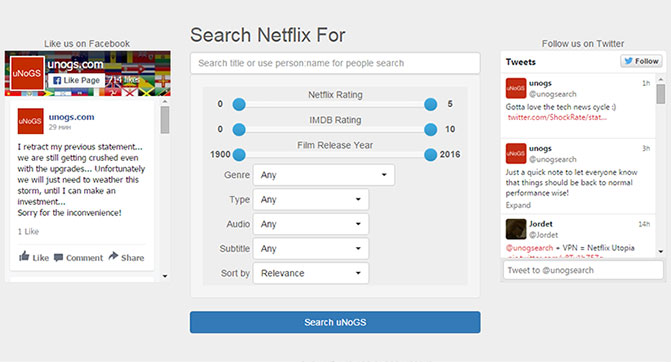Click the Tweets header title
This screenshot has width=671, height=362.
(520, 62)
